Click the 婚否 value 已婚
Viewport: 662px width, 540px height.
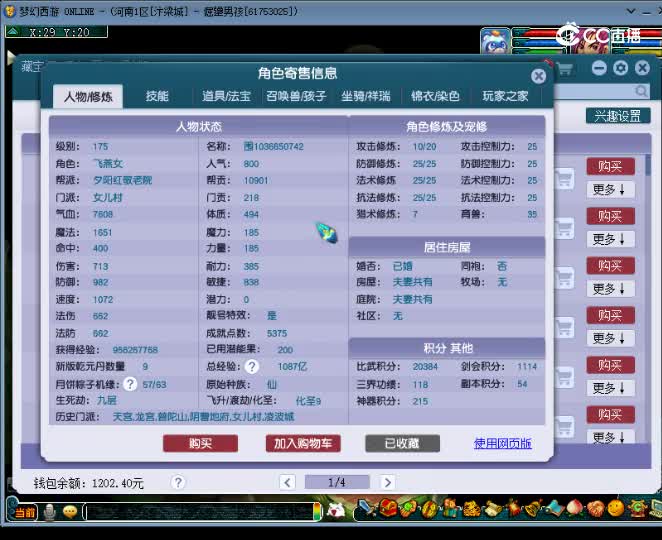pos(402,266)
